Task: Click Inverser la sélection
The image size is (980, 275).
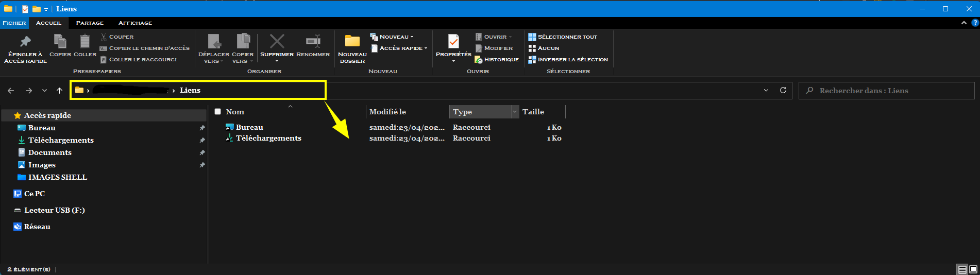Action: tap(568, 60)
